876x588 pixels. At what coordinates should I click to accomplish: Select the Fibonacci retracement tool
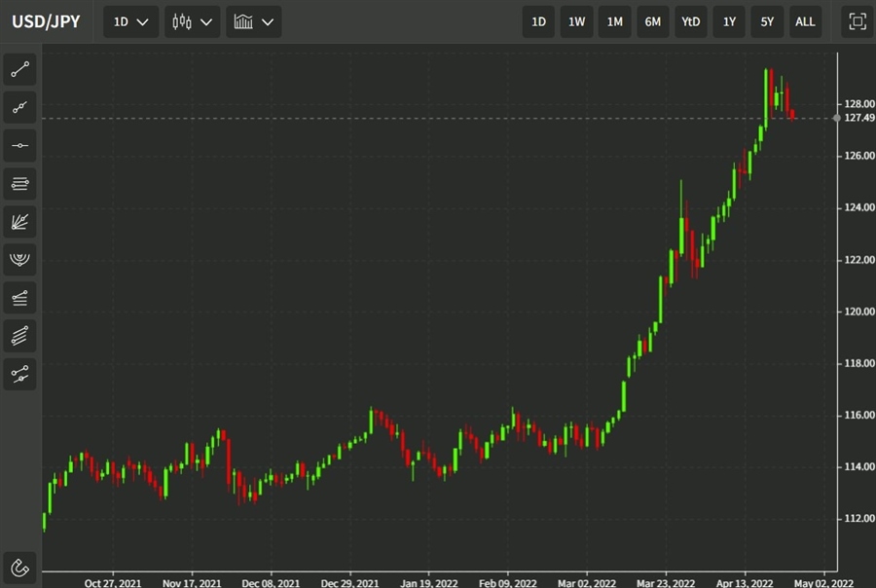tap(20, 297)
